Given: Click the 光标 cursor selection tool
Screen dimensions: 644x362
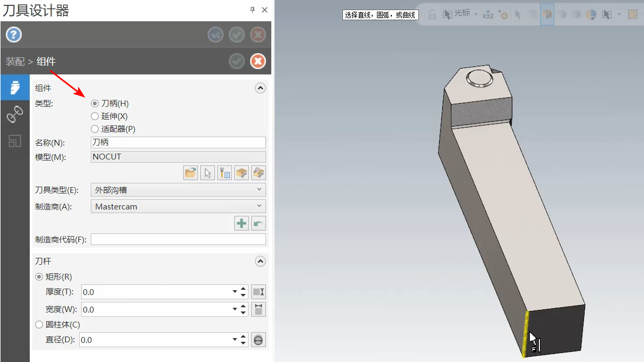Looking at the screenshot, I should [x=457, y=14].
